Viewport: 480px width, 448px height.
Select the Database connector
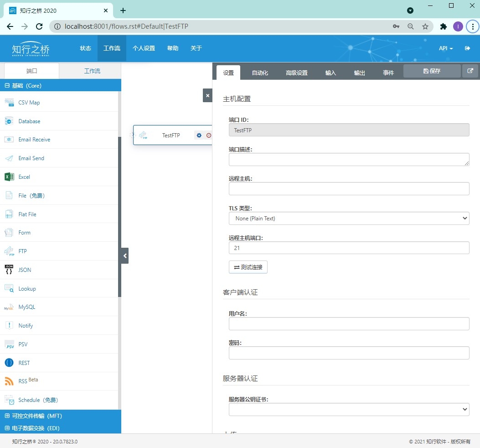pyautogui.click(x=29, y=121)
